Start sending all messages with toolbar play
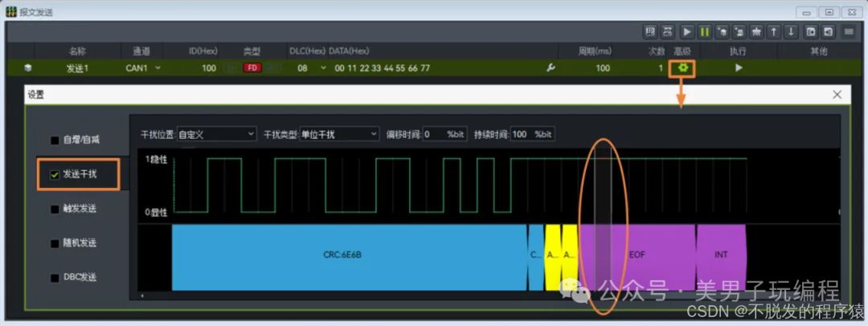The image size is (868, 326). tap(686, 32)
